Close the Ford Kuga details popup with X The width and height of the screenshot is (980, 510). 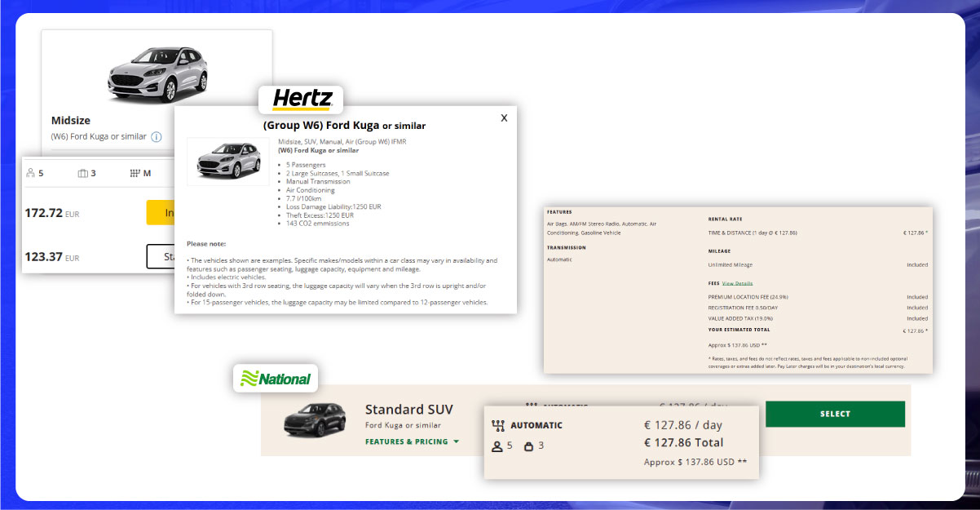pos(504,118)
